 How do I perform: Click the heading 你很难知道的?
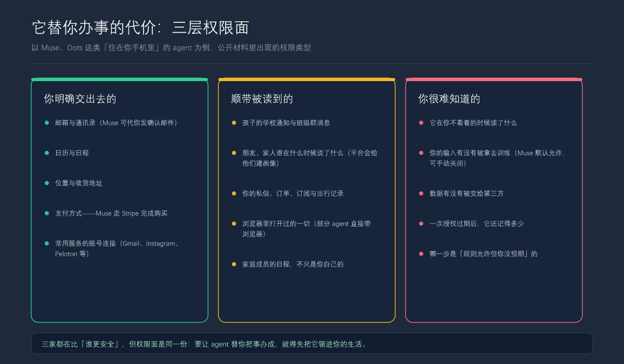(x=449, y=99)
